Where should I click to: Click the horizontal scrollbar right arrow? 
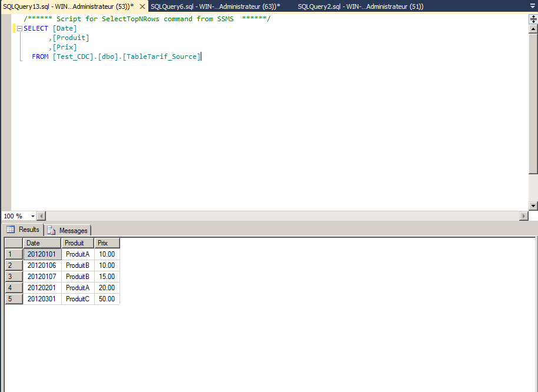click(x=523, y=216)
